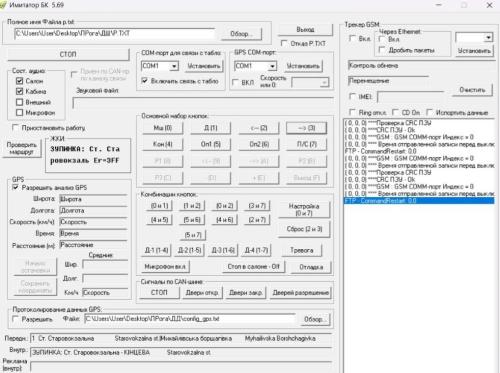Open the Трекер GSM port dropdown

488,37
